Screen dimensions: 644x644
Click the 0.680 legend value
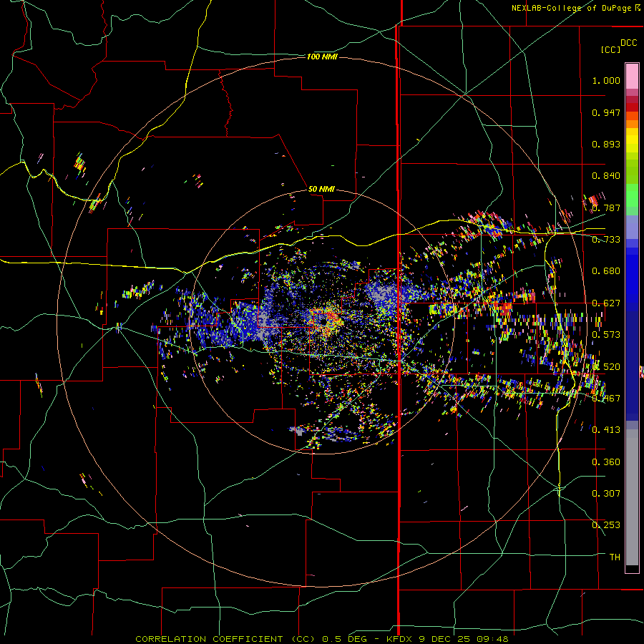click(x=606, y=271)
